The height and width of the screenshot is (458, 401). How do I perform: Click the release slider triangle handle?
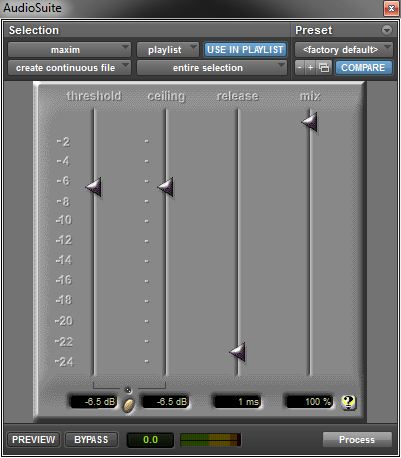pyautogui.click(x=238, y=352)
